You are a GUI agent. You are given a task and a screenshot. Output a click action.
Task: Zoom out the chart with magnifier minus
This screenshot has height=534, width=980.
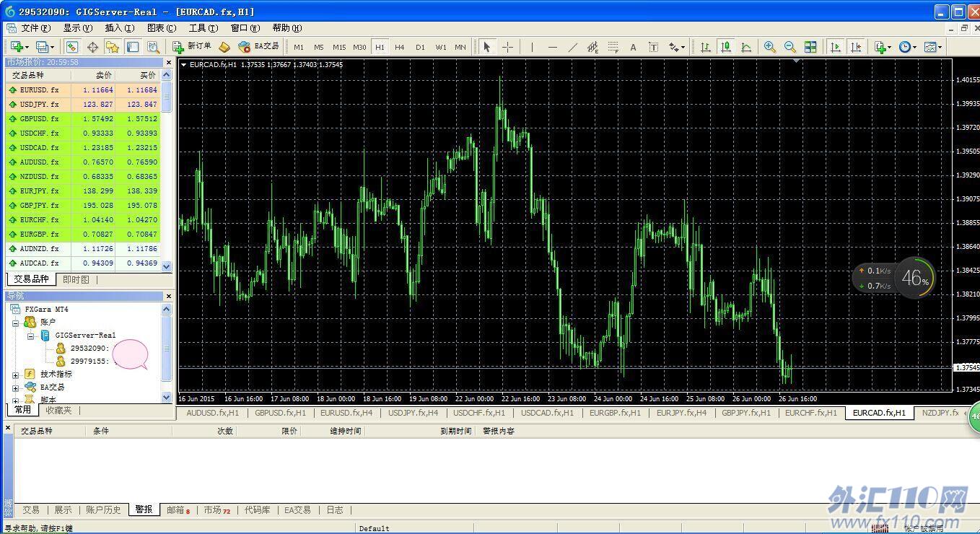(x=790, y=47)
